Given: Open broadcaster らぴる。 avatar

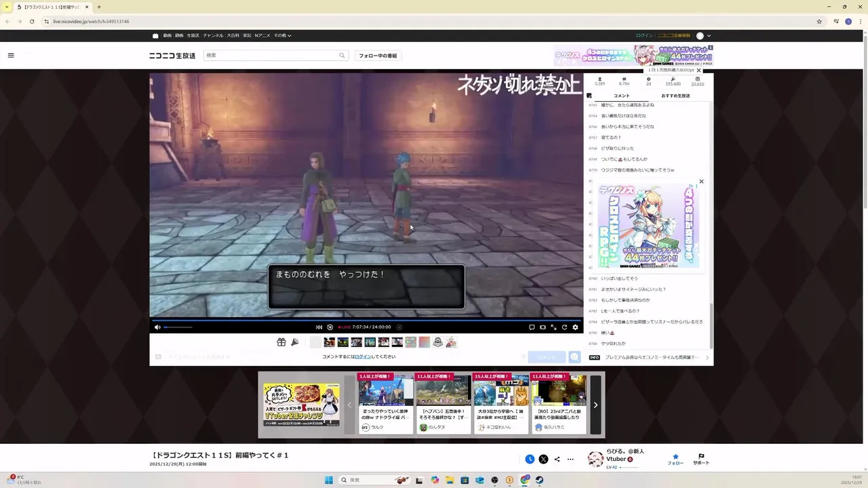Looking at the screenshot, I should click(595, 459).
